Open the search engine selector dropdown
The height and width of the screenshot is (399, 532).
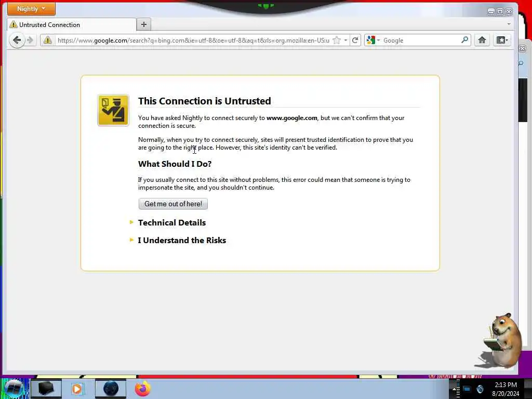373,41
